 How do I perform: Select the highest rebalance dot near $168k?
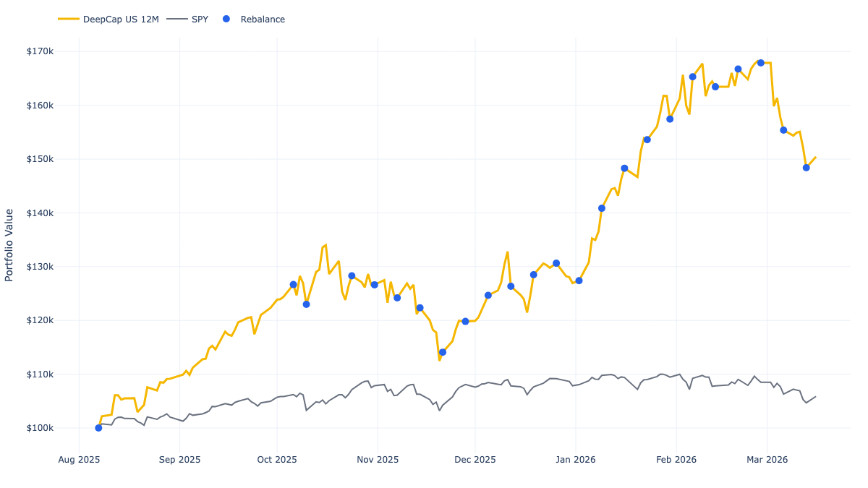761,63
